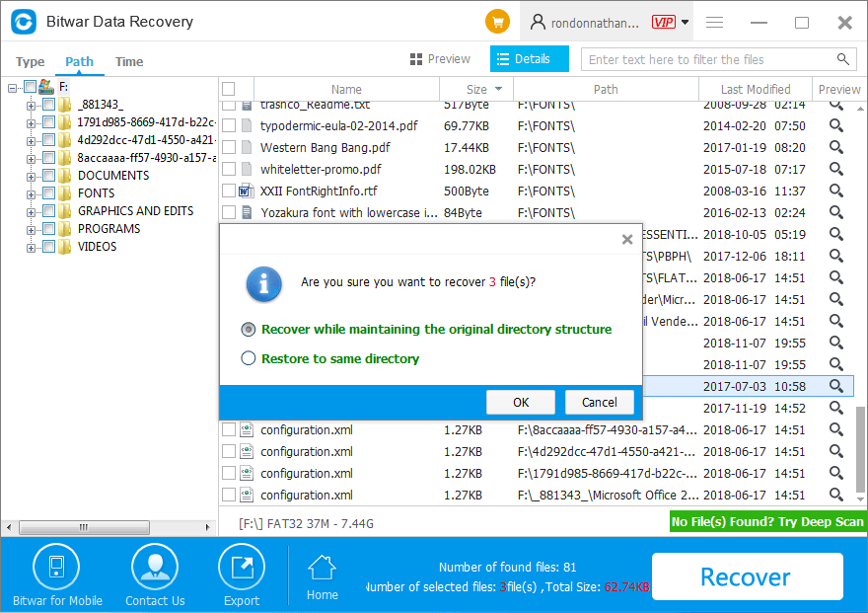
Task: Expand the DOCUMENTS folder node
Action: tap(31, 177)
